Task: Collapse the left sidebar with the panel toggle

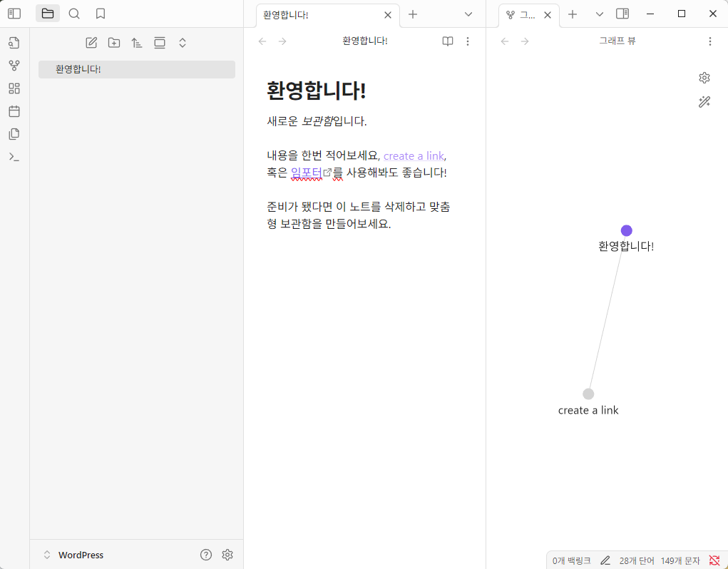Action: (14, 13)
